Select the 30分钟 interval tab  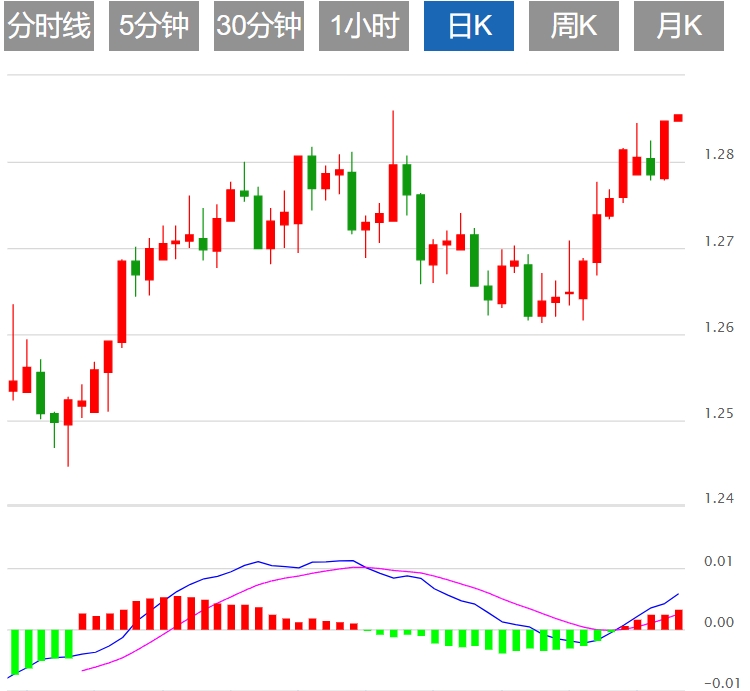259,26
